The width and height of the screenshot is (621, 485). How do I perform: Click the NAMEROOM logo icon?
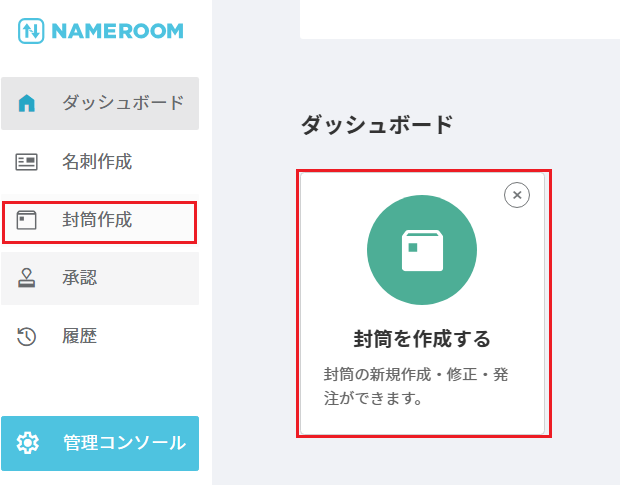coord(29,30)
